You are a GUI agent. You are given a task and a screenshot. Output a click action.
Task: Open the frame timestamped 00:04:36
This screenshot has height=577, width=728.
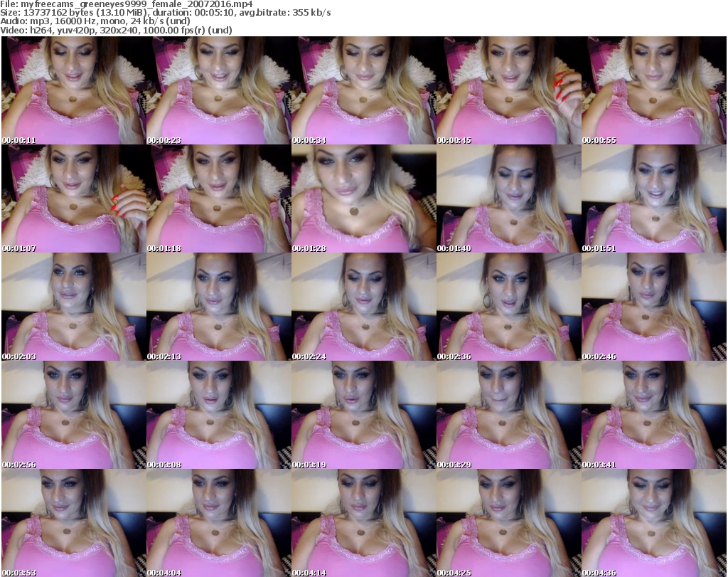point(654,523)
